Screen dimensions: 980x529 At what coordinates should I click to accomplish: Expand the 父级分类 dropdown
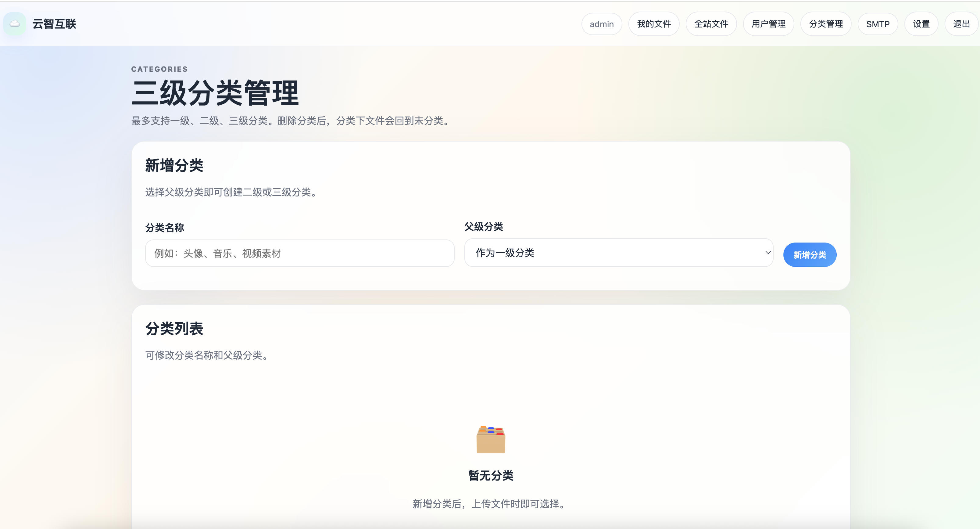pyautogui.click(x=619, y=253)
